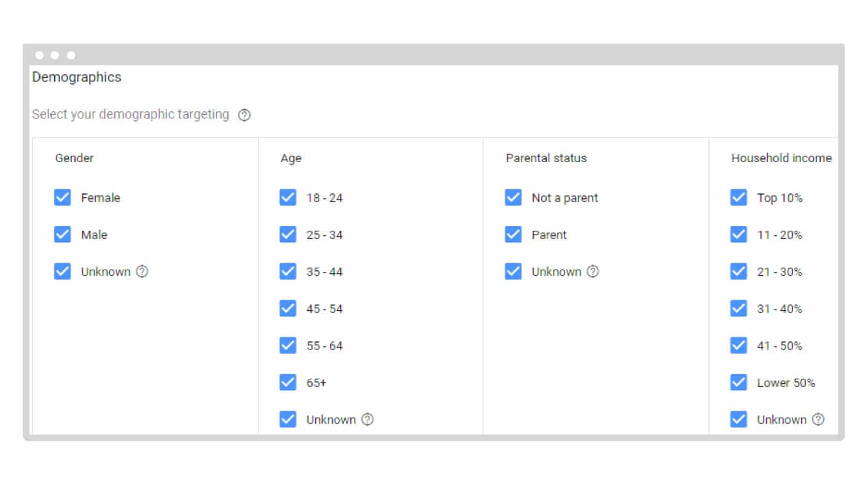This screenshot has height=485, width=868.
Task: Toggle the Parent checkbox
Action: (x=514, y=235)
